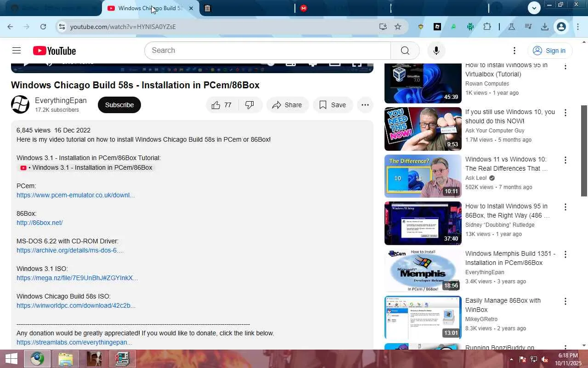Open the streamlabs donation link
Viewport: 588px width, 368px height.
(x=74, y=342)
